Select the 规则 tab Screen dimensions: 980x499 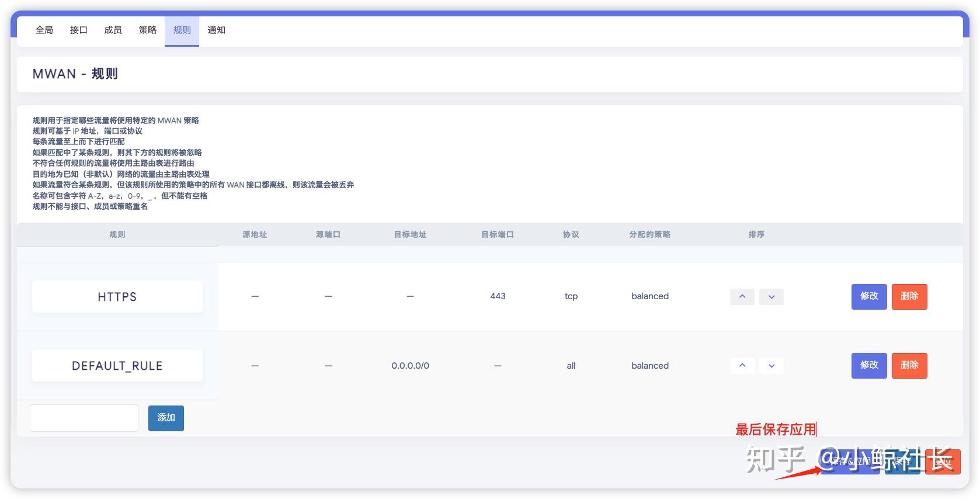point(182,30)
